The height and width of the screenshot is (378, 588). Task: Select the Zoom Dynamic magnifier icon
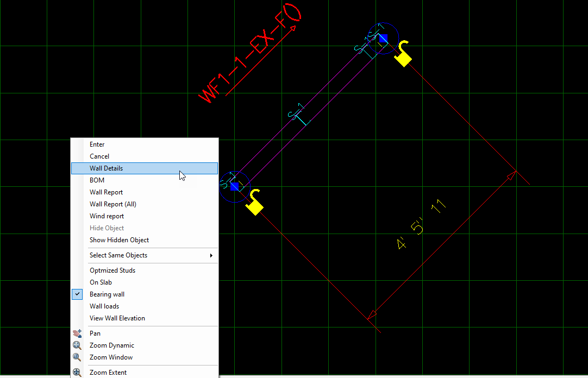pos(77,345)
